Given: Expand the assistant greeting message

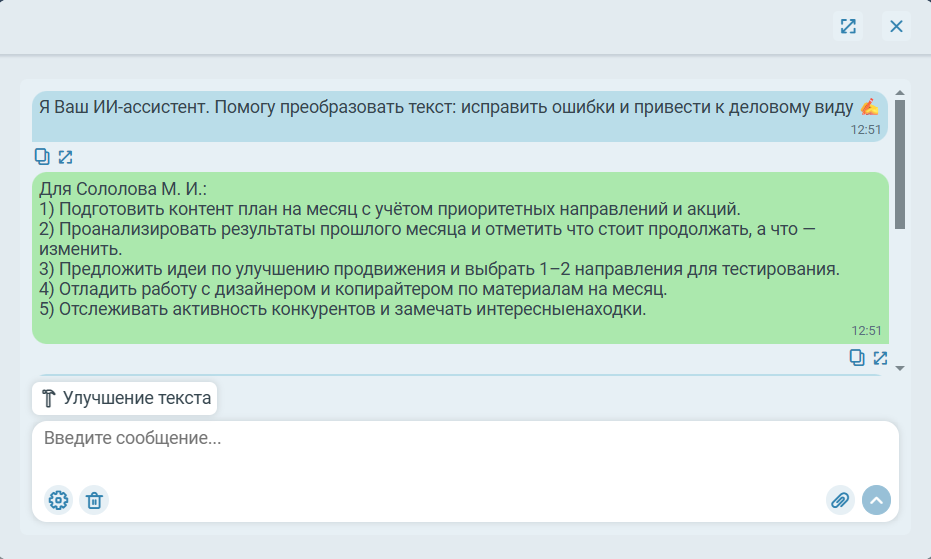Looking at the screenshot, I should coord(65,156).
